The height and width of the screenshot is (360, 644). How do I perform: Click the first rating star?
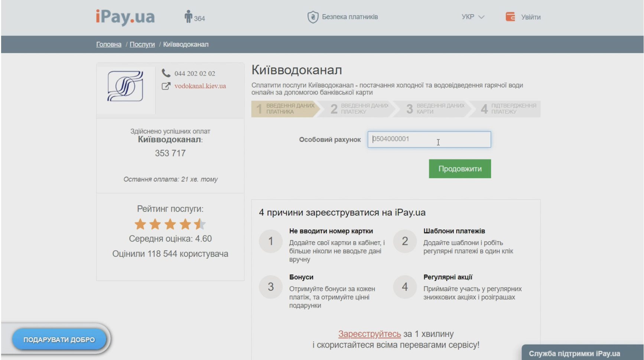point(140,224)
